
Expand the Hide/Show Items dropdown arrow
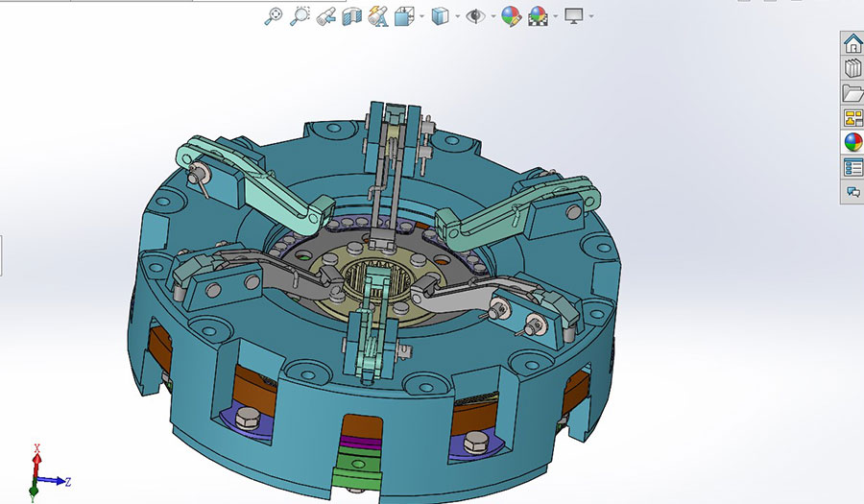(x=493, y=16)
